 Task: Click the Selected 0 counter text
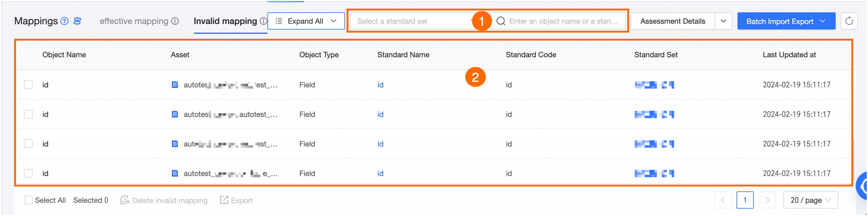pyautogui.click(x=90, y=200)
